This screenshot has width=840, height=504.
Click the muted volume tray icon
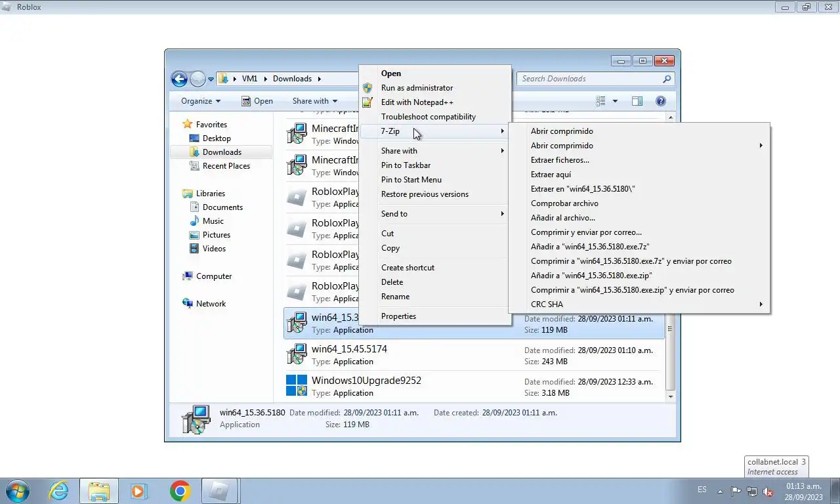point(768,492)
